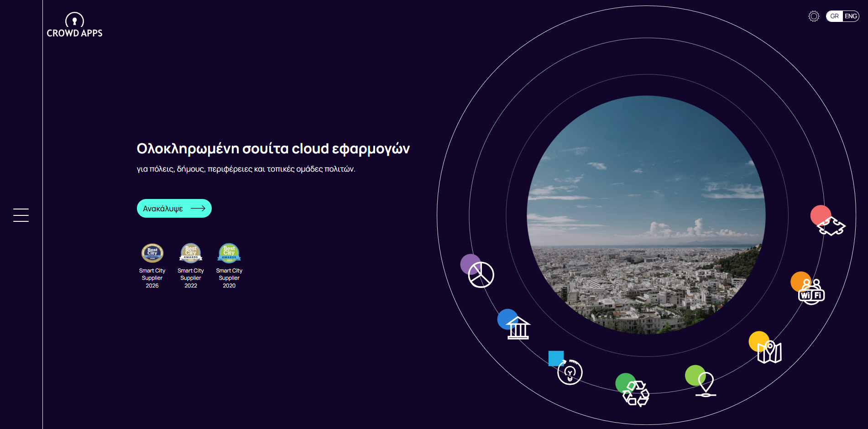Select the GR language option
The height and width of the screenshot is (429, 868).
coord(835,16)
